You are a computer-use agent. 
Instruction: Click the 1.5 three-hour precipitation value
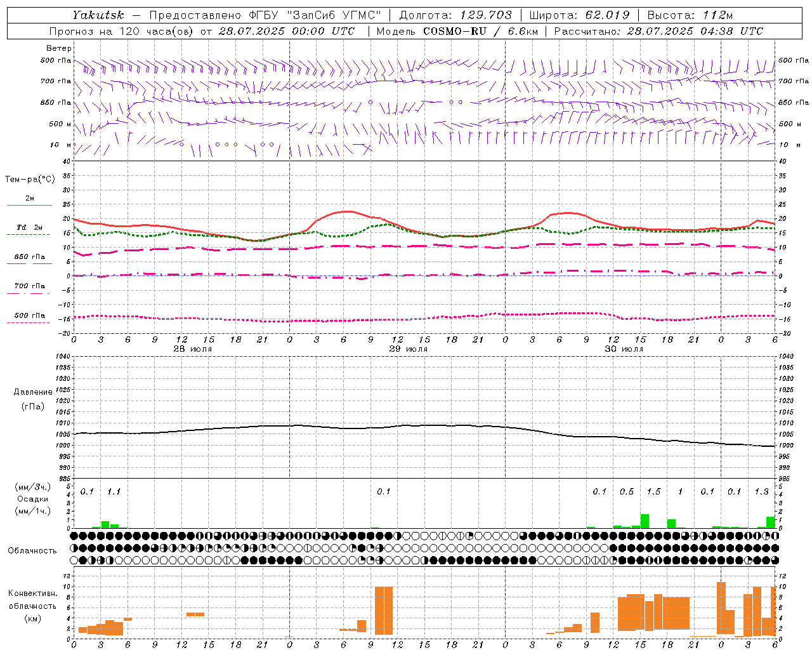pos(653,491)
